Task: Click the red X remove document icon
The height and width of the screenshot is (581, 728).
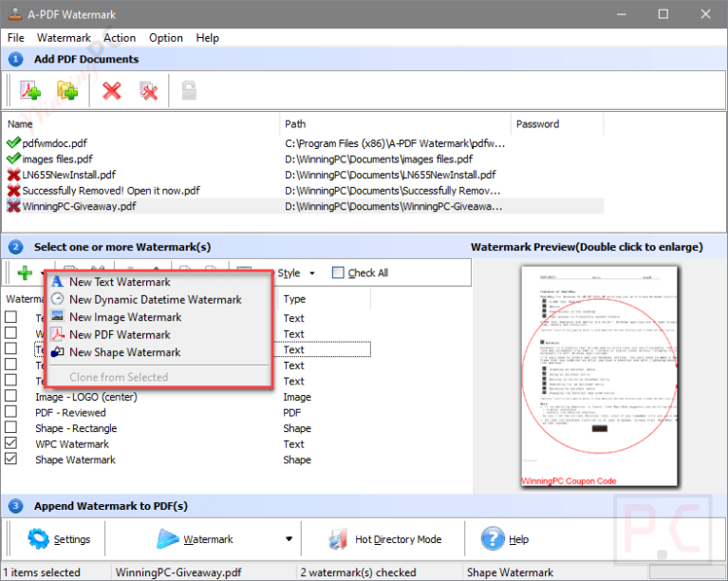Action: pyautogui.click(x=111, y=90)
